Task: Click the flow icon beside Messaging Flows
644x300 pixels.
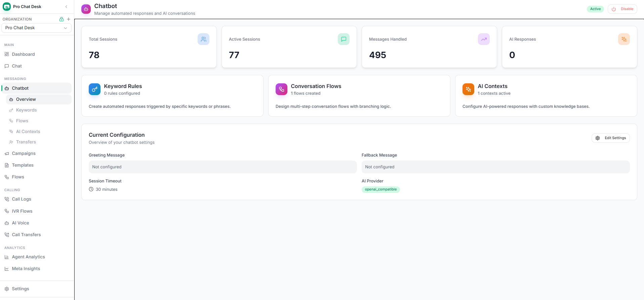Action: [x=7, y=177]
